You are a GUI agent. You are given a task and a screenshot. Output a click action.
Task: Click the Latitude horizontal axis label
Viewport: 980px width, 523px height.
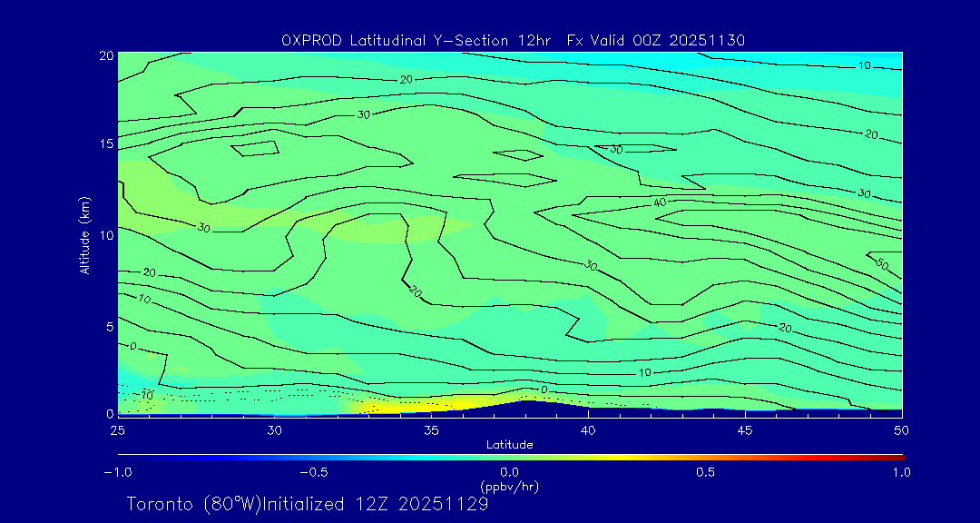[509, 444]
